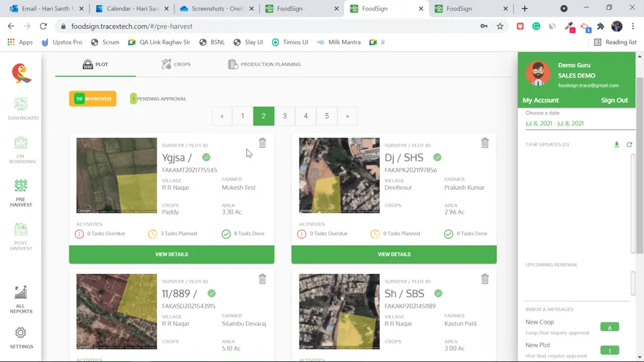Open the Milk Mantra bookmark

coord(339,42)
